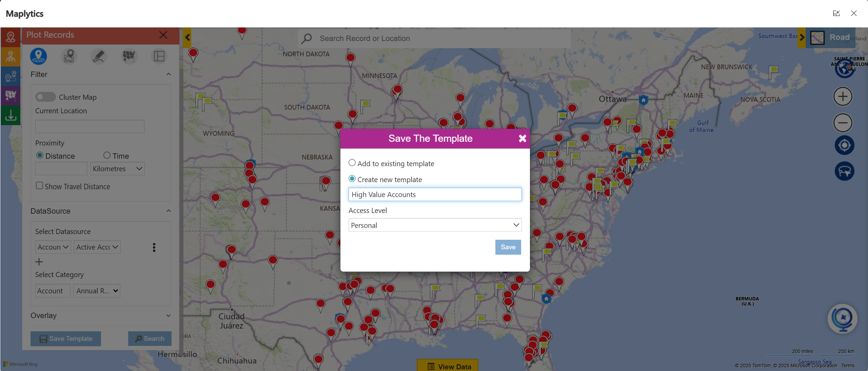Screen dimensions: 868x371
Task: Add another datasource with plus icon
Action: coord(39,262)
